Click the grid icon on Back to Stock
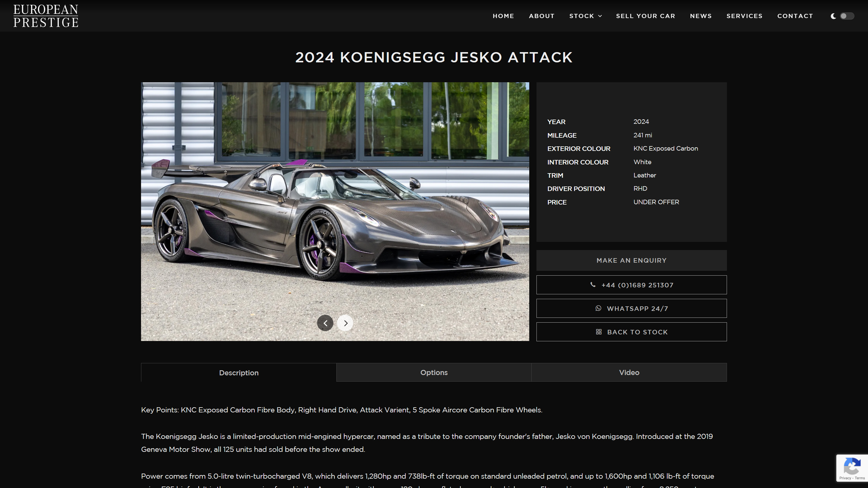The height and width of the screenshot is (488, 868). point(599,332)
